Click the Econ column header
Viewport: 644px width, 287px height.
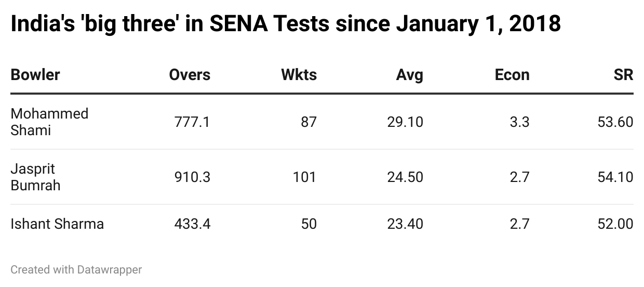pos(512,75)
